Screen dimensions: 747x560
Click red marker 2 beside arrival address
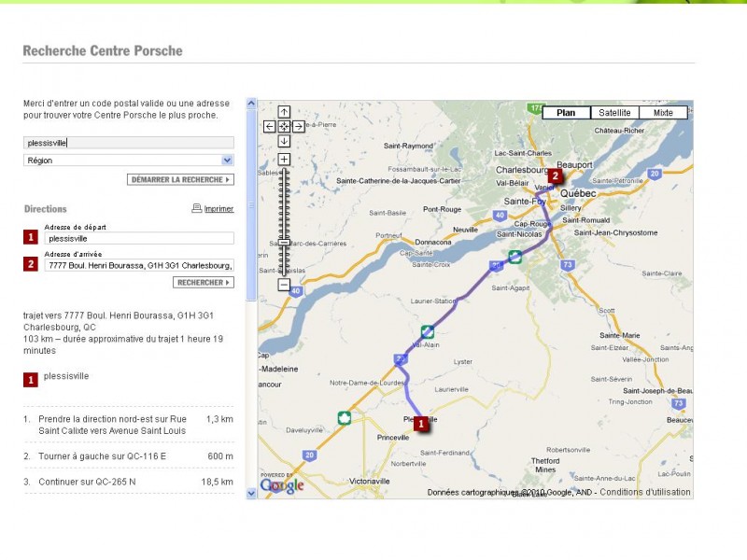31,264
